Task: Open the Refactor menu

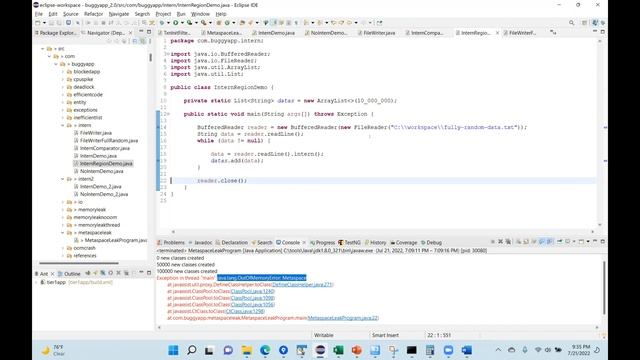Action: (x=93, y=14)
